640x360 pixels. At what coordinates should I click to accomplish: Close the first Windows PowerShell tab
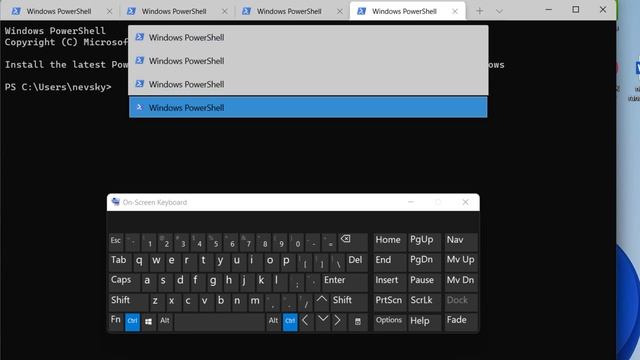(x=109, y=11)
